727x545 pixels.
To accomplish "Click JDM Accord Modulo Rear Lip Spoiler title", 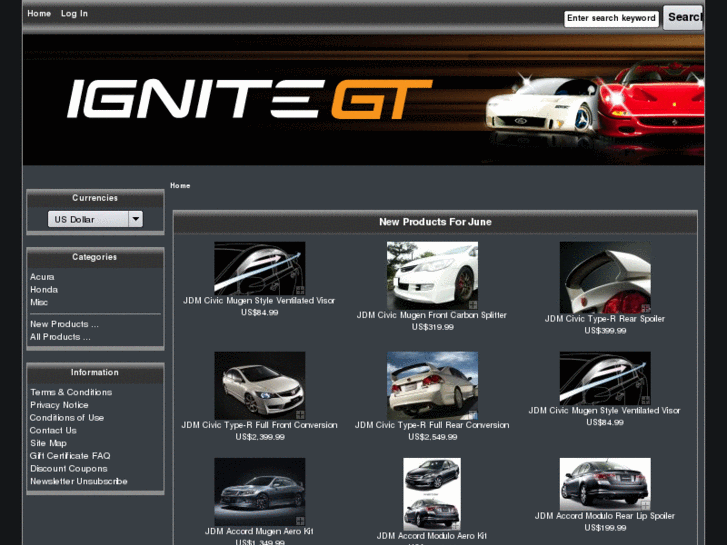I will tap(605, 516).
